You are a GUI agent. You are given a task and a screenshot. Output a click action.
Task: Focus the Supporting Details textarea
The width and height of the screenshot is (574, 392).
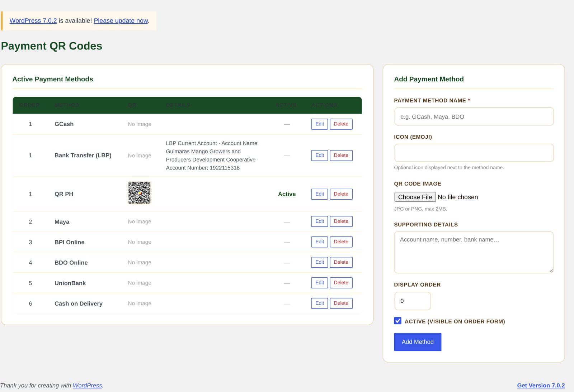474,252
